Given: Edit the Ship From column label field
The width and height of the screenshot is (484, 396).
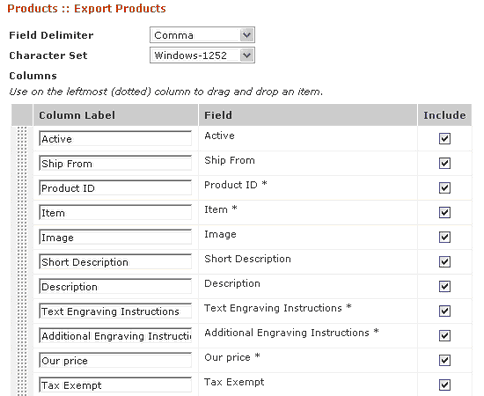Looking at the screenshot, I should click(x=115, y=163).
